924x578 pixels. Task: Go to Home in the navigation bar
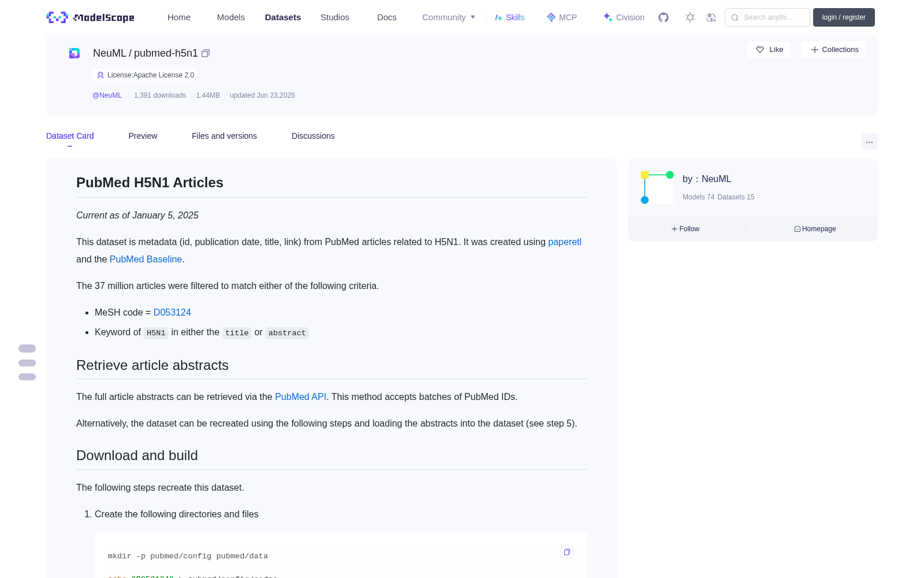click(x=179, y=17)
